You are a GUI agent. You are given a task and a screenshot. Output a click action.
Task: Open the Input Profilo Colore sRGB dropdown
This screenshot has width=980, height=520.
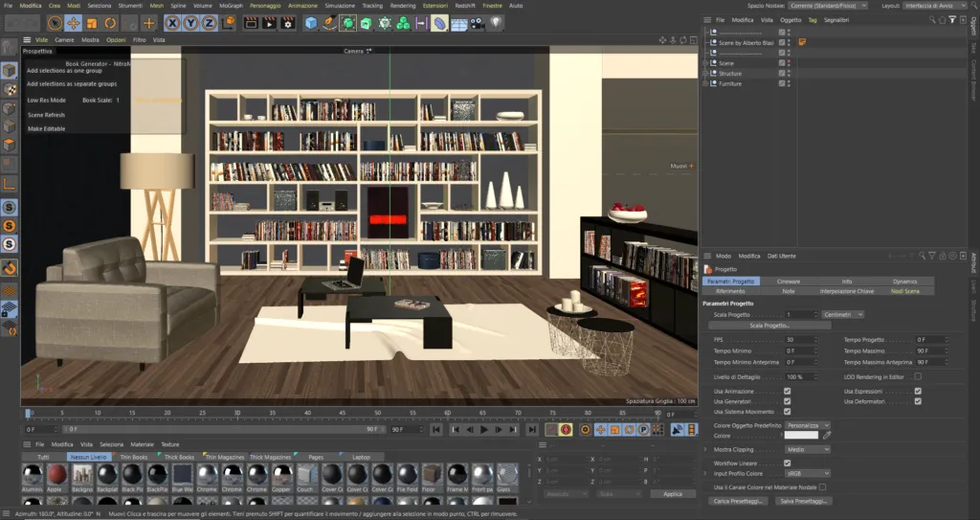(808, 474)
